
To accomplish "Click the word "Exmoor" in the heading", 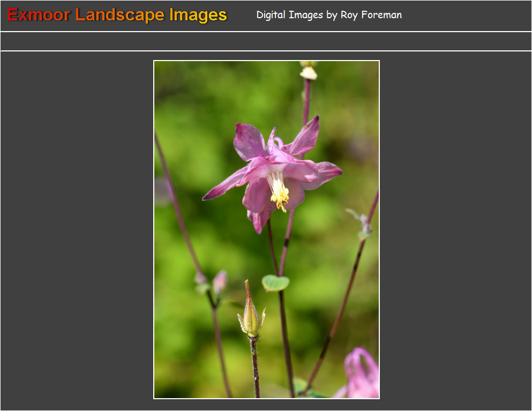I will [x=39, y=15].
